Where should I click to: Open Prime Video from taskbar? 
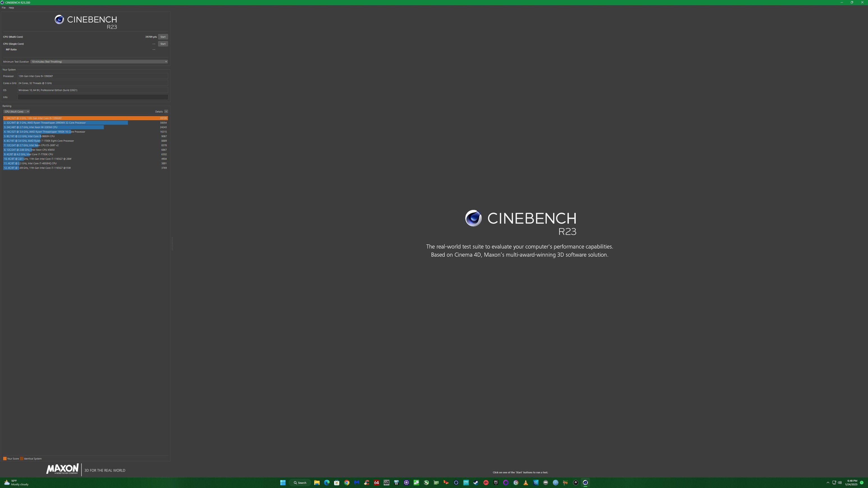click(536, 483)
